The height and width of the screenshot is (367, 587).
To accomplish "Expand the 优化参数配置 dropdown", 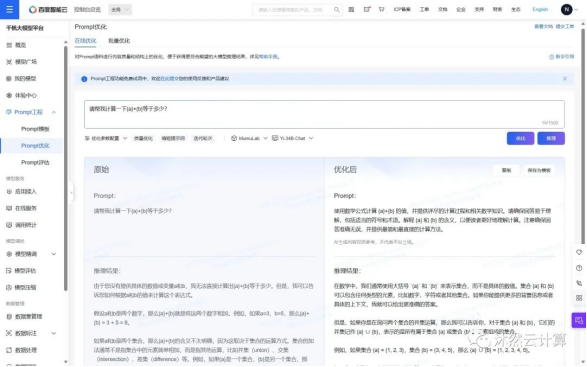I will point(106,138).
